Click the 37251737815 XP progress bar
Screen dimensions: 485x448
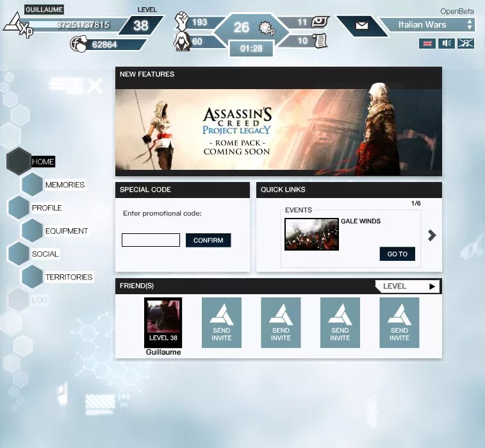77,25
